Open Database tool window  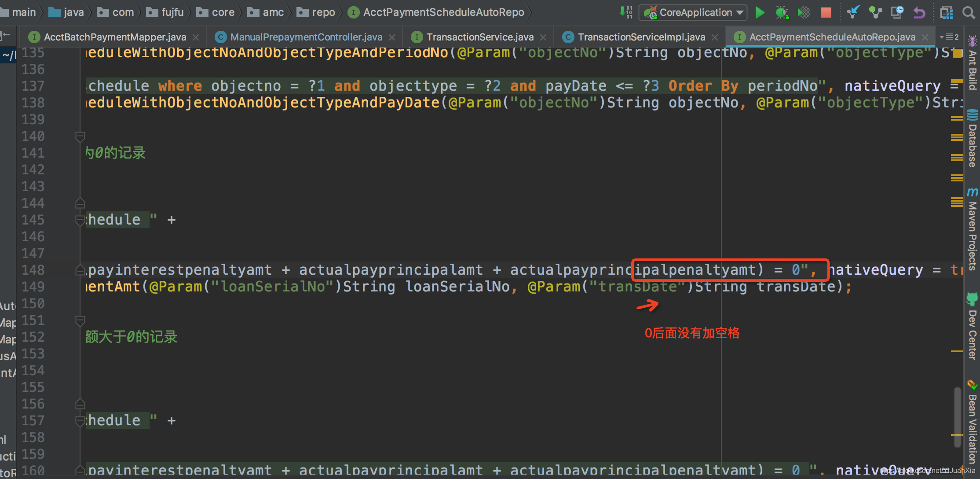click(x=973, y=138)
